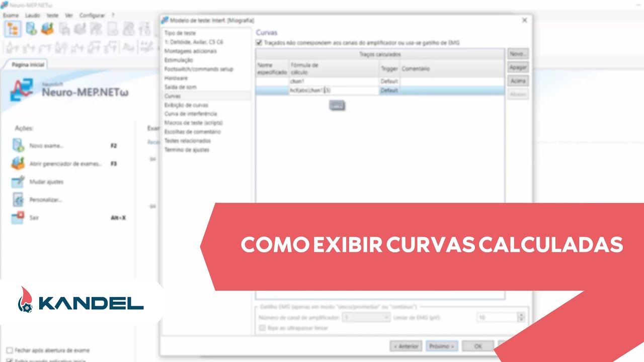Click the Nome especificado column header
644x362 pixels.
272,68
